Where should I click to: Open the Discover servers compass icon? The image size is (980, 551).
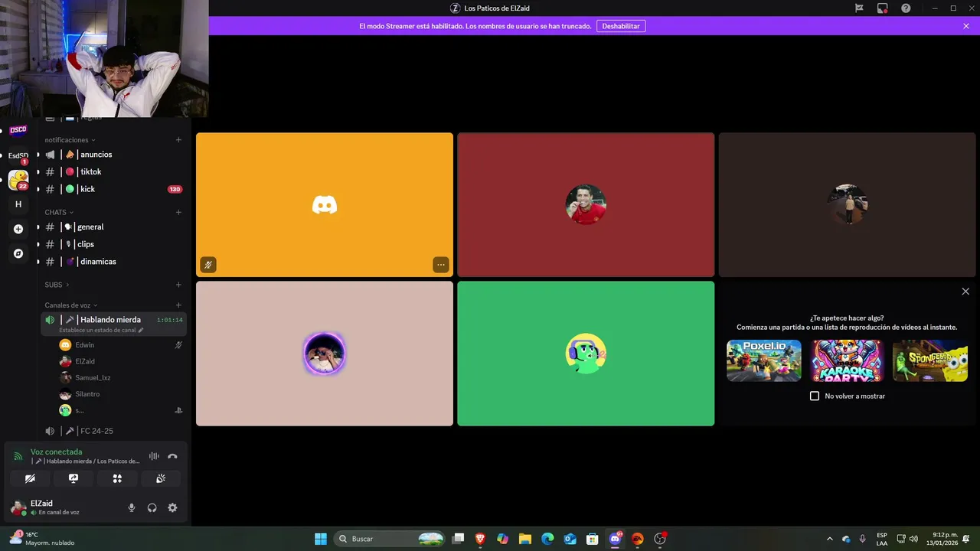click(x=18, y=253)
